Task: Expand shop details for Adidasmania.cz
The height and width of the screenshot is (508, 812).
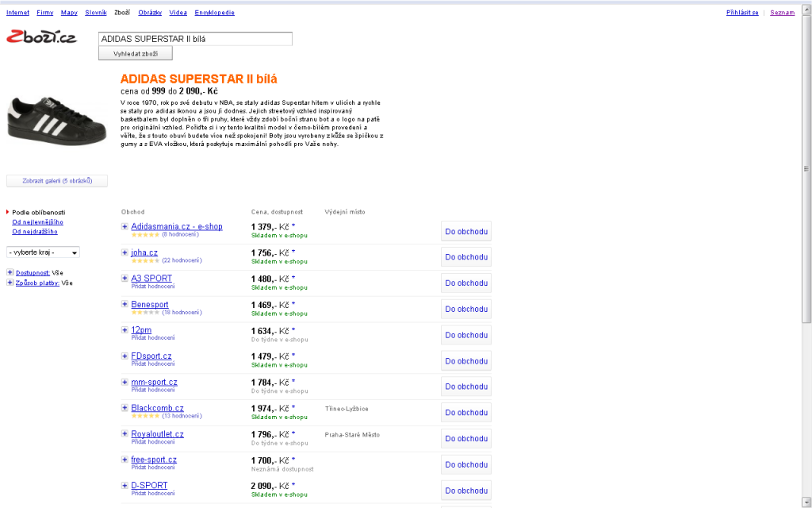Action: tap(124, 226)
